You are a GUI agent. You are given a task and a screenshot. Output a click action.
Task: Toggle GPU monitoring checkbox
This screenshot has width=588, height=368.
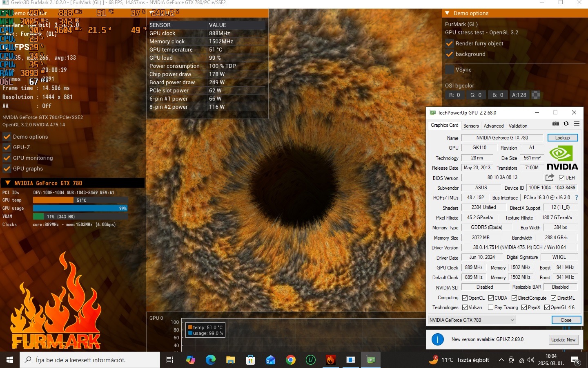pyautogui.click(x=7, y=158)
